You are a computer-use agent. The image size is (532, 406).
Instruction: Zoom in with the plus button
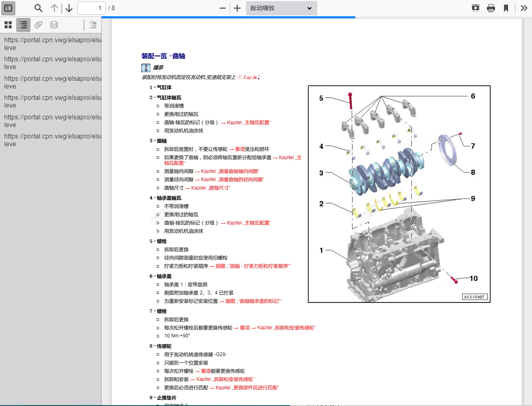click(238, 8)
